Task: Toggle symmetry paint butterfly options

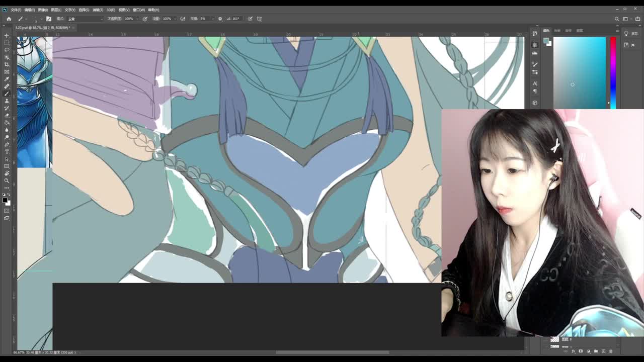Action: [259, 19]
